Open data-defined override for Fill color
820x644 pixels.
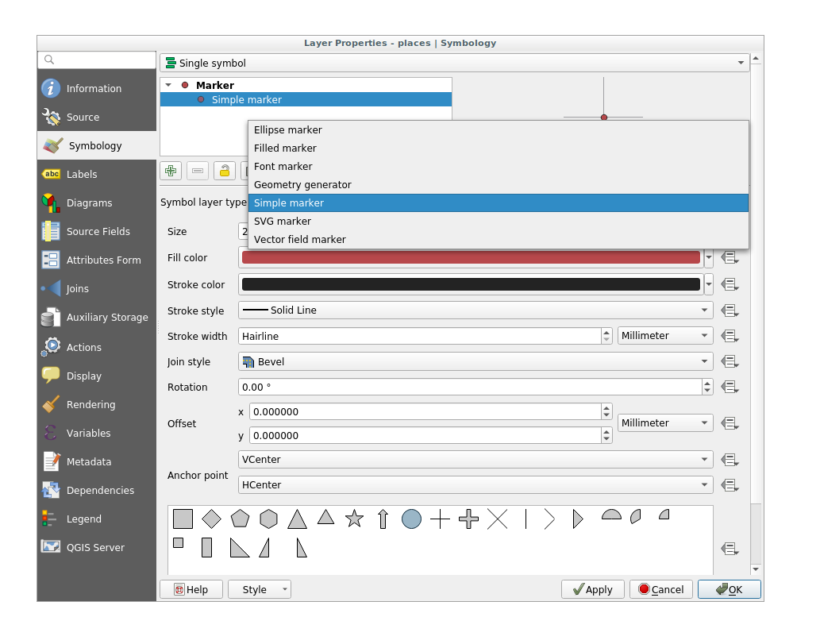coord(730,258)
